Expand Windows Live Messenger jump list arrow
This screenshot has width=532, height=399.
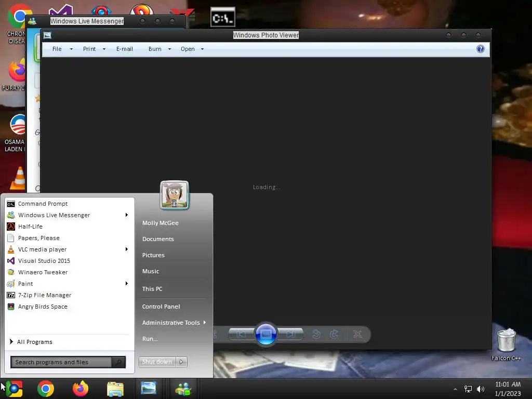pyautogui.click(x=127, y=215)
